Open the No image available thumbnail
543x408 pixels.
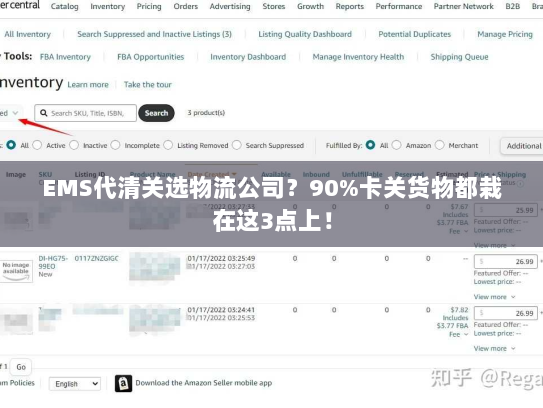pos(16,271)
